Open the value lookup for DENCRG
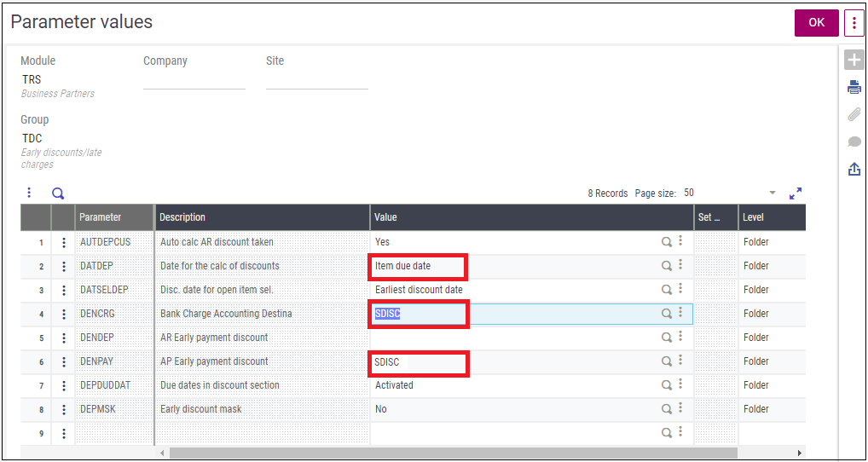The image size is (868, 462). pos(667,313)
